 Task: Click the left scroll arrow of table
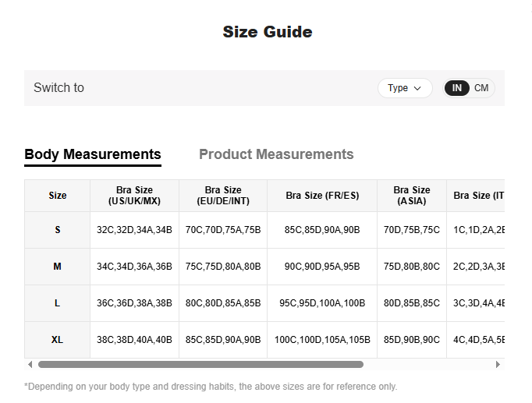pos(30,364)
